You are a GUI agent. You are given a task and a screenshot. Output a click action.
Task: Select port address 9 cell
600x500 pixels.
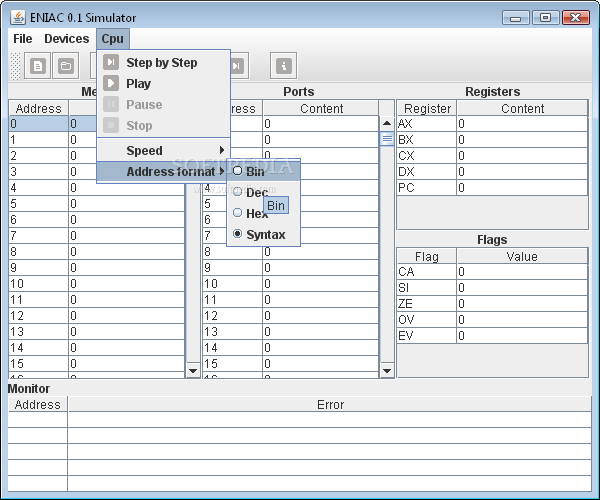pos(232,268)
